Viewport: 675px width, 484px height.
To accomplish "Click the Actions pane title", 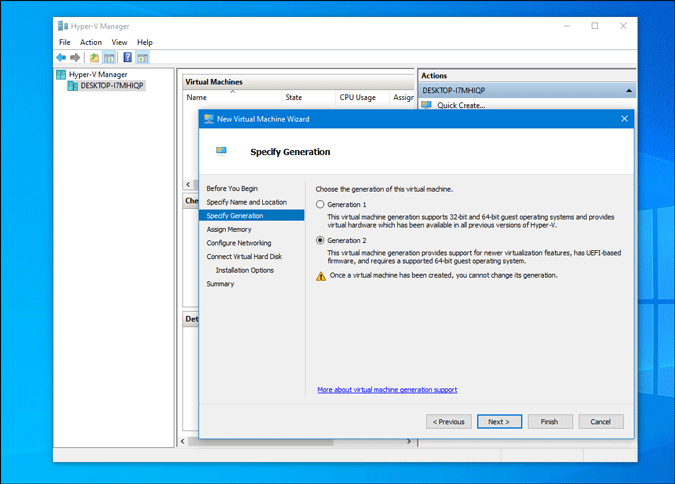I will (x=434, y=76).
